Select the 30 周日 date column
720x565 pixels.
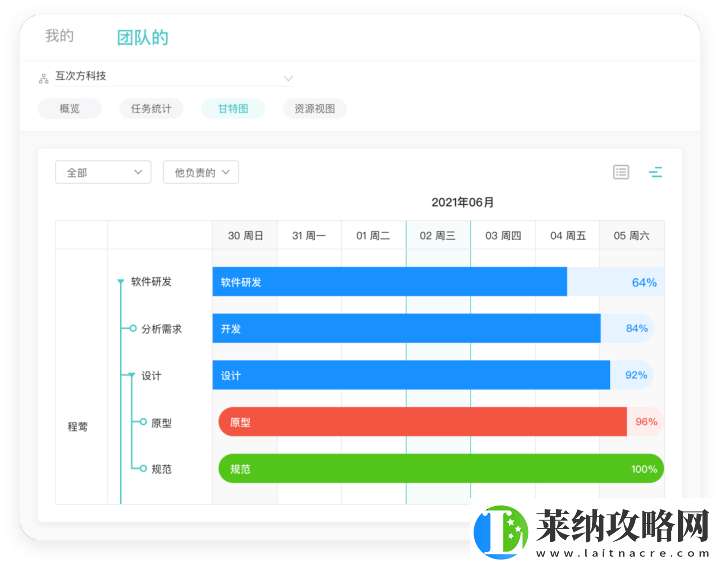(x=245, y=236)
